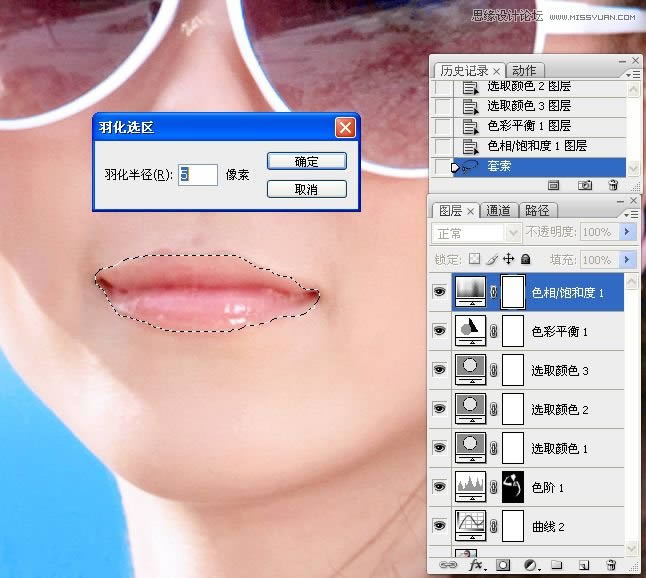Hide 色彩平衡 1 layer
This screenshot has width=646, height=578.
(440, 330)
